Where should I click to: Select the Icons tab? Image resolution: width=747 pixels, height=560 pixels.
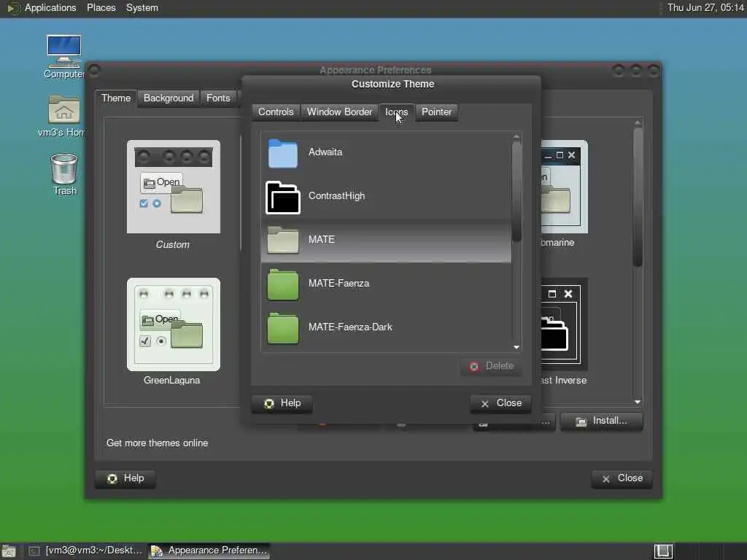pos(396,112)
